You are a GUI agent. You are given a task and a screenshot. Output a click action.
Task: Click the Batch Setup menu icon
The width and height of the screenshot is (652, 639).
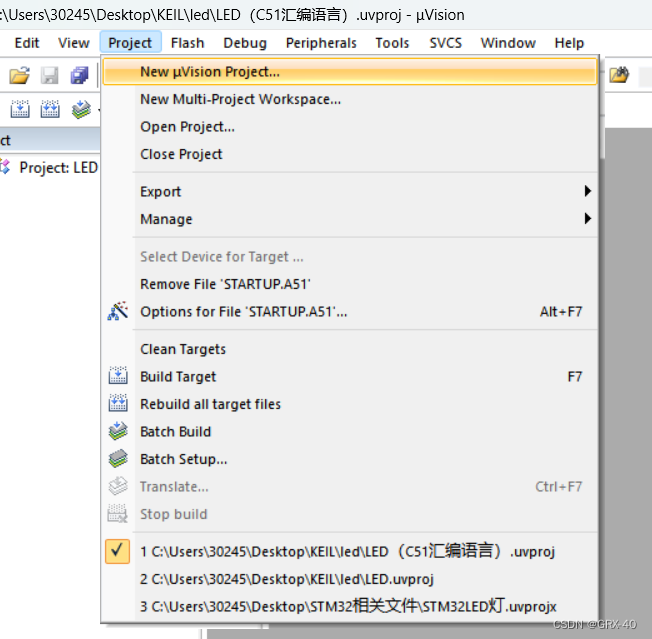pos(118,459)
